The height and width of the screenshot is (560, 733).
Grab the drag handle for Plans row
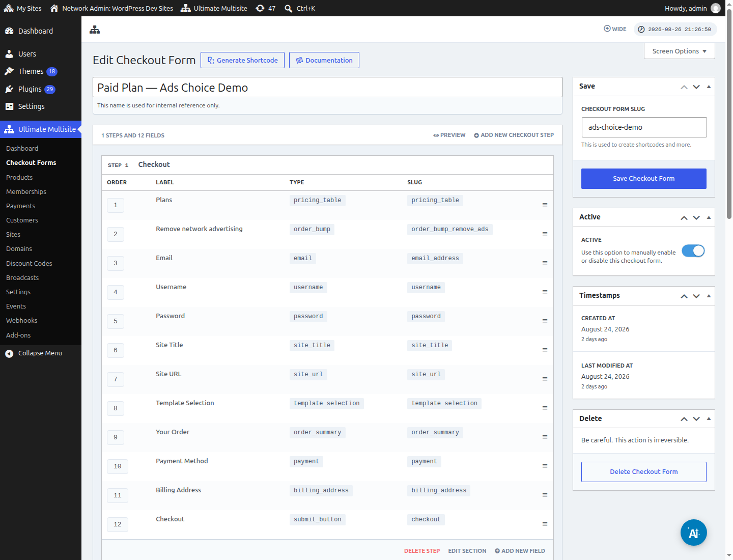(x=545, y=205)
